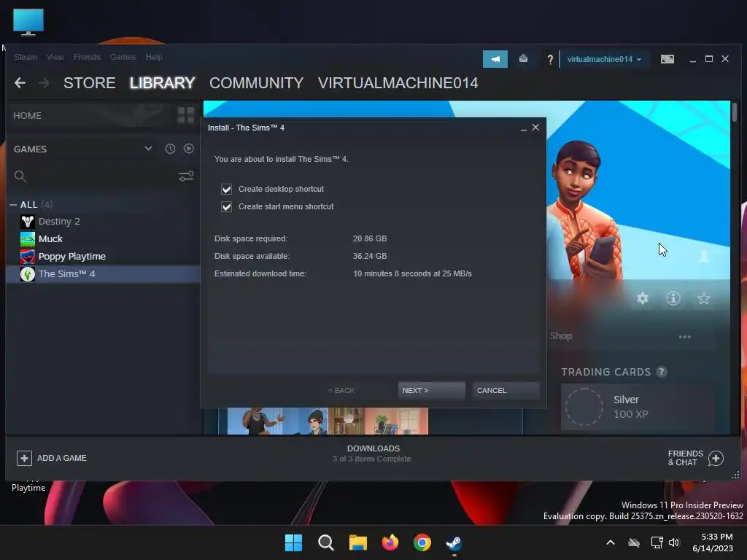
Task: Click ADD A GAME button
Action: pos(52,458)
